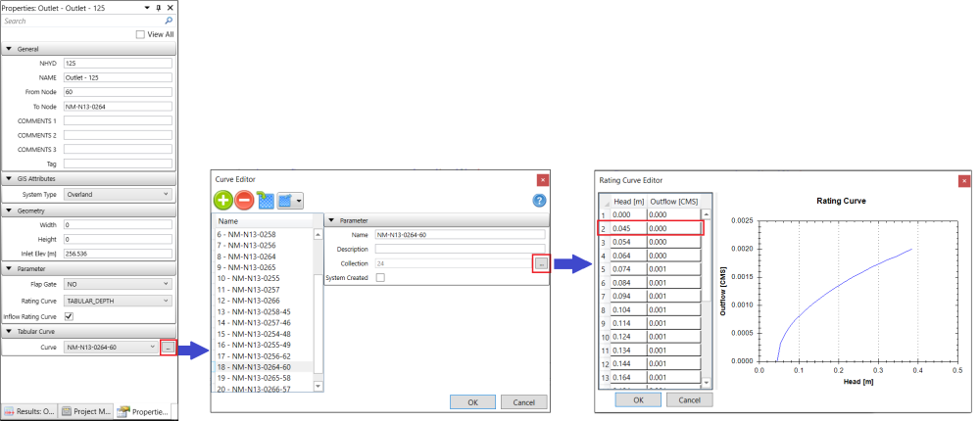Click the COMMENTS 1 field

pos(118,120)
